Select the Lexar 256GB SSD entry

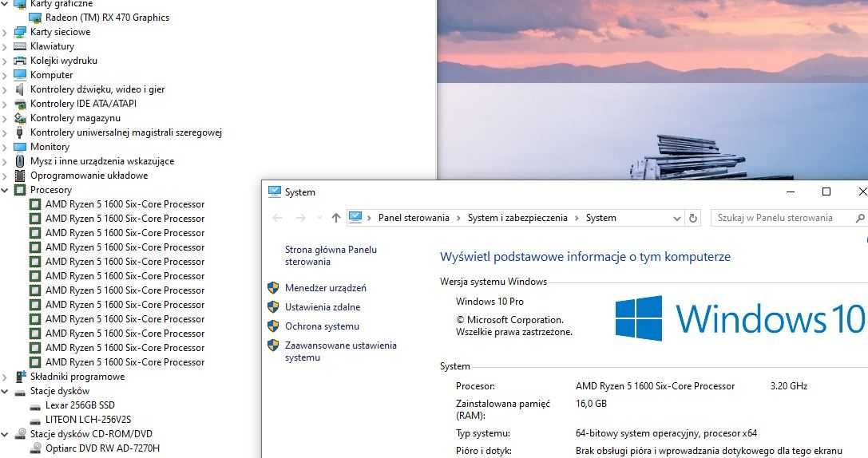pos(81,405)
